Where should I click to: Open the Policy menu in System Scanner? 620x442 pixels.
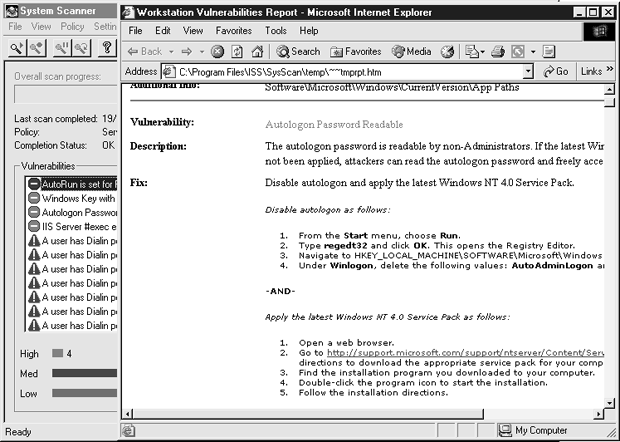(x=71, y=27)
